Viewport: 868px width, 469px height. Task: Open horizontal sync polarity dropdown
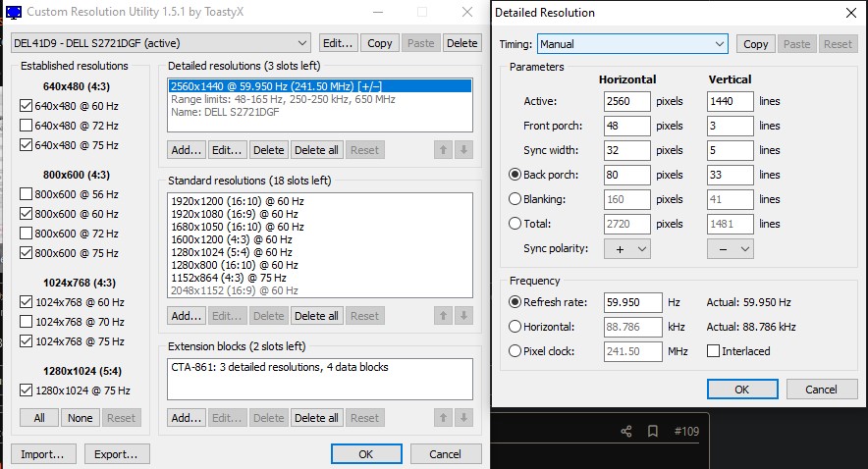click(x=627, y=249)
